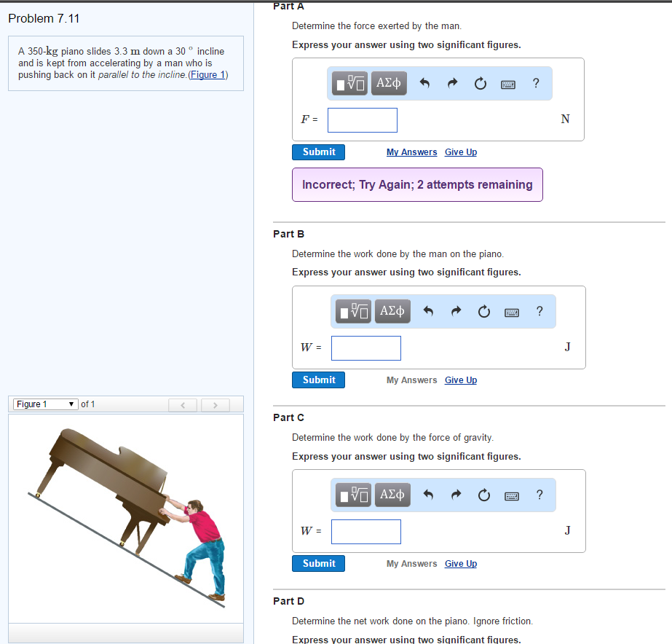This screenshot has height=644, width=672.
Task: Open My Answers for Part A
Action: click(x=411, y=152)
